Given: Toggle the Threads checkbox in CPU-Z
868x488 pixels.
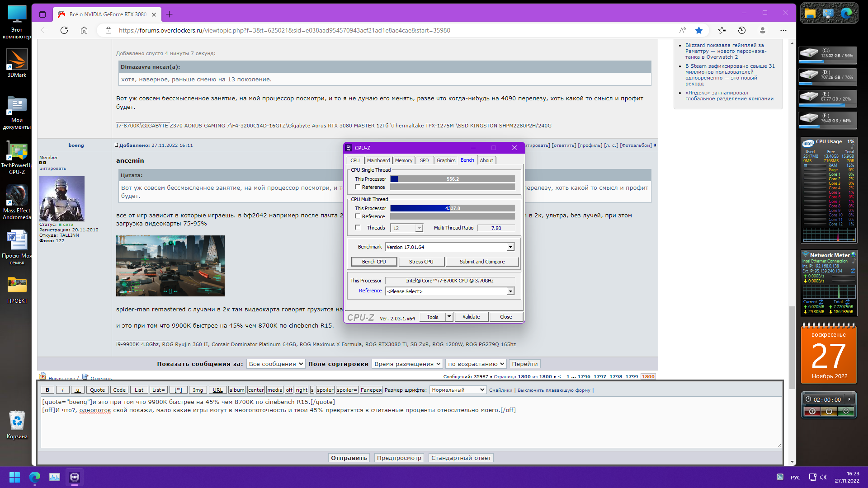Looking at the screenshot, I should click(358, 228).
